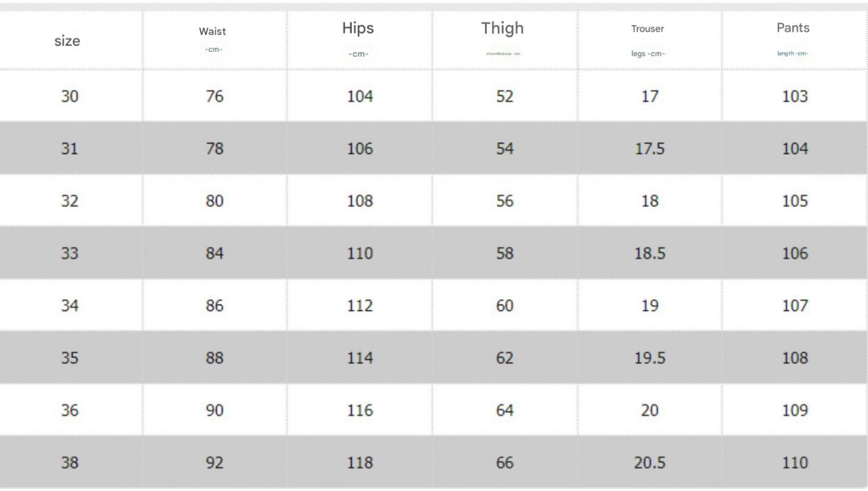Select the Thigh circumference header

pos(502,39)
